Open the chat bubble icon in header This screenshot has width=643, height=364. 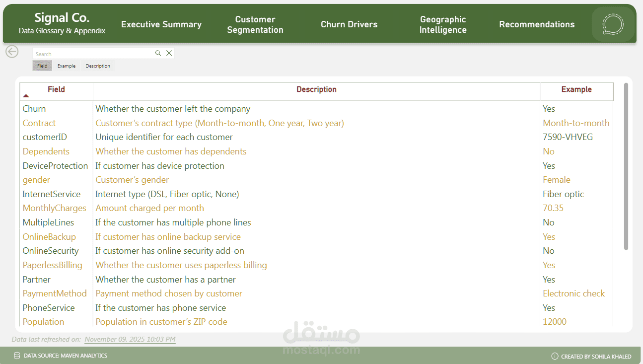coord(613,24)
